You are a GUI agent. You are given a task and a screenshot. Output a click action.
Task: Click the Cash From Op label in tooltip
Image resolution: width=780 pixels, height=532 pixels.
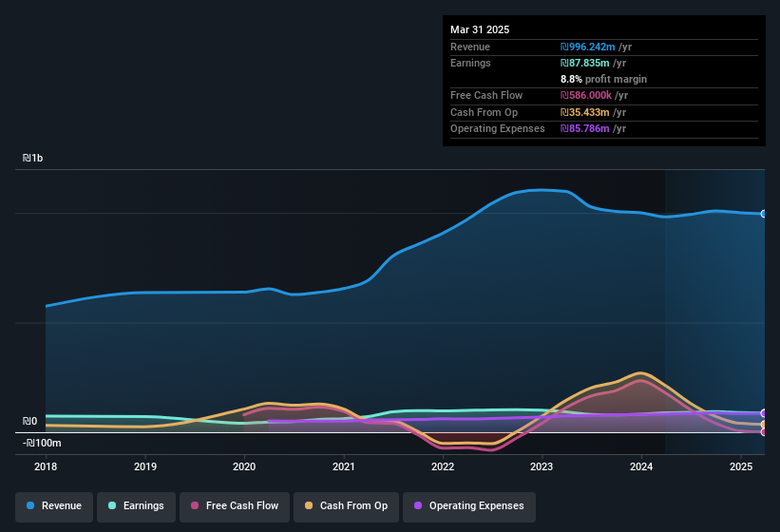coord(484,112)
